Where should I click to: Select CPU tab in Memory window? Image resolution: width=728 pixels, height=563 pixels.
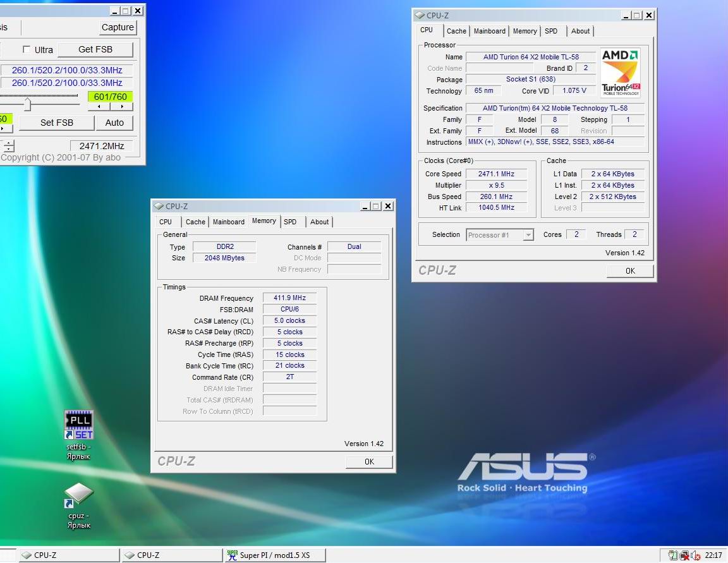click(x=166, y=222)
